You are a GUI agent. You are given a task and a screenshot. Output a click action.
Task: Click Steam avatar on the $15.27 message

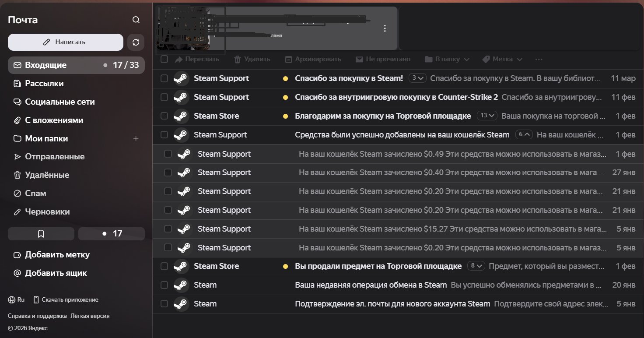pyautogui.click(x=185, y=229)
